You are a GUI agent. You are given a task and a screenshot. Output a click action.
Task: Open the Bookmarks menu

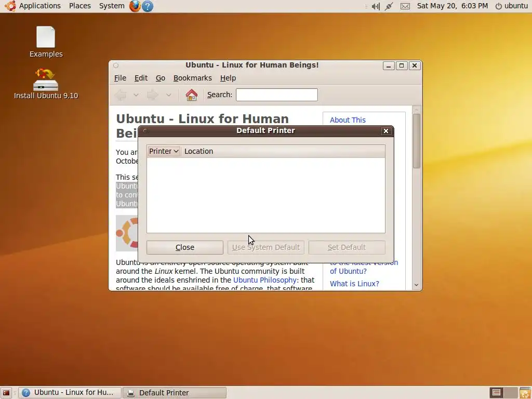[192, 78]
